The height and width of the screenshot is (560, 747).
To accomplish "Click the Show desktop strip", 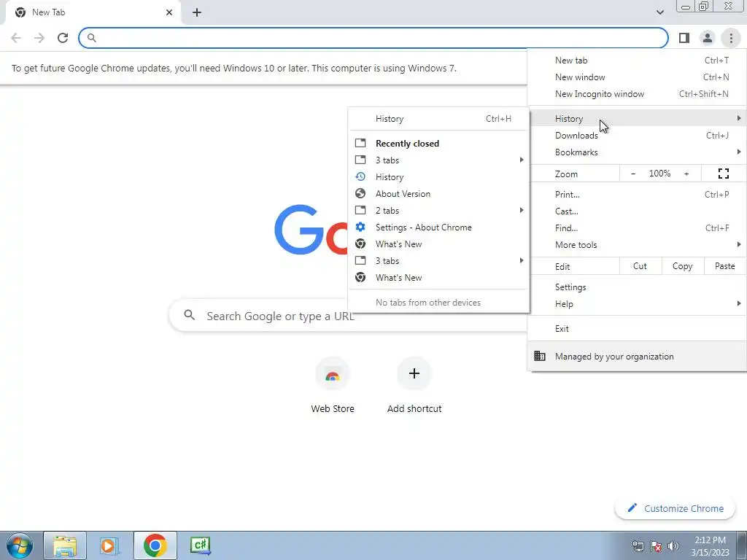I will tap(742, 545).
